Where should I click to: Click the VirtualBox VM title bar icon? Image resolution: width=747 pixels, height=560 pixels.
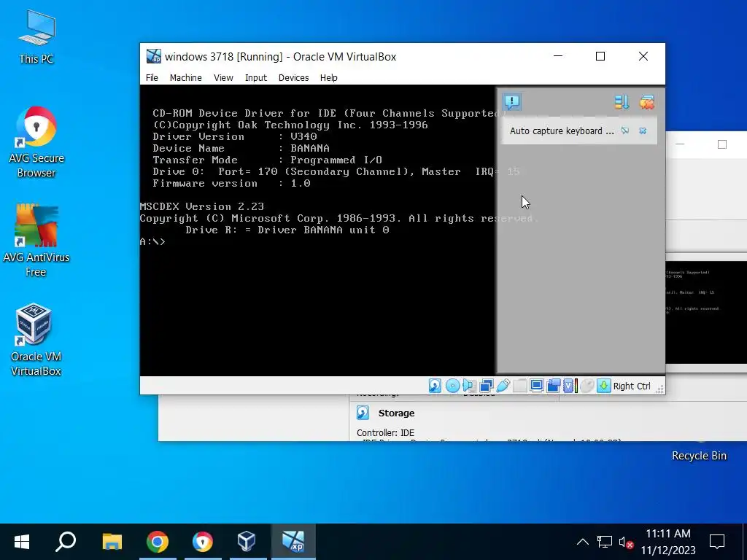point(153,56)
